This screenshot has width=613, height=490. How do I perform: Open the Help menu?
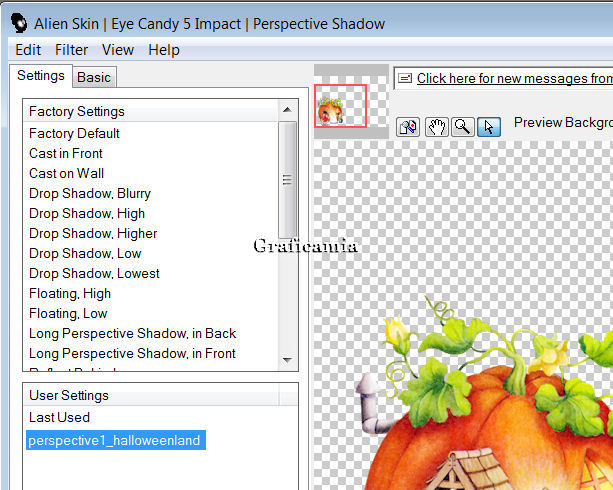[x=164, y=49]
